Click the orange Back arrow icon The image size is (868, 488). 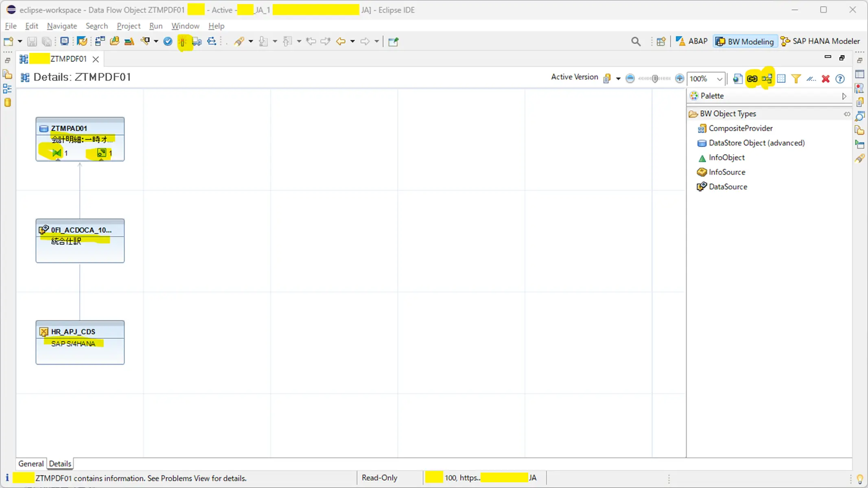coord(341,41)
